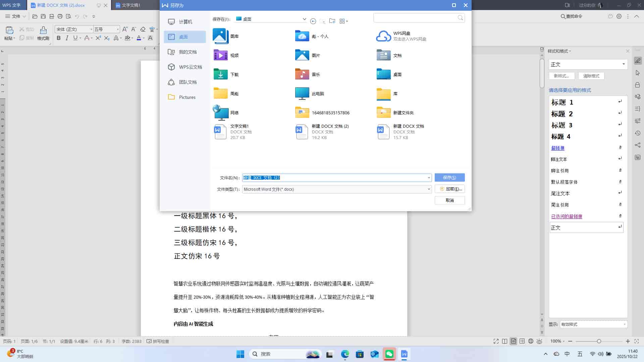Click the 清除格式 button in styles panel
The height and width of the screenshot is (362, 644).
click(x=591, y=76)
